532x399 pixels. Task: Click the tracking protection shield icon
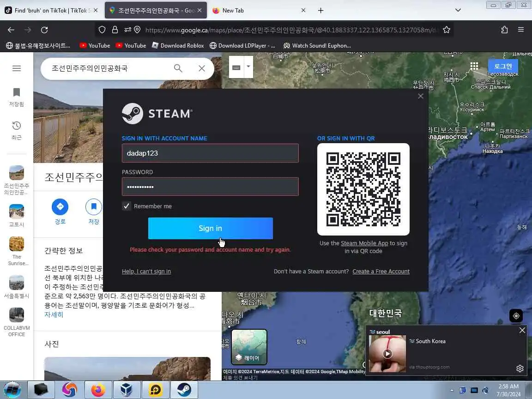[x=102, y=30]
